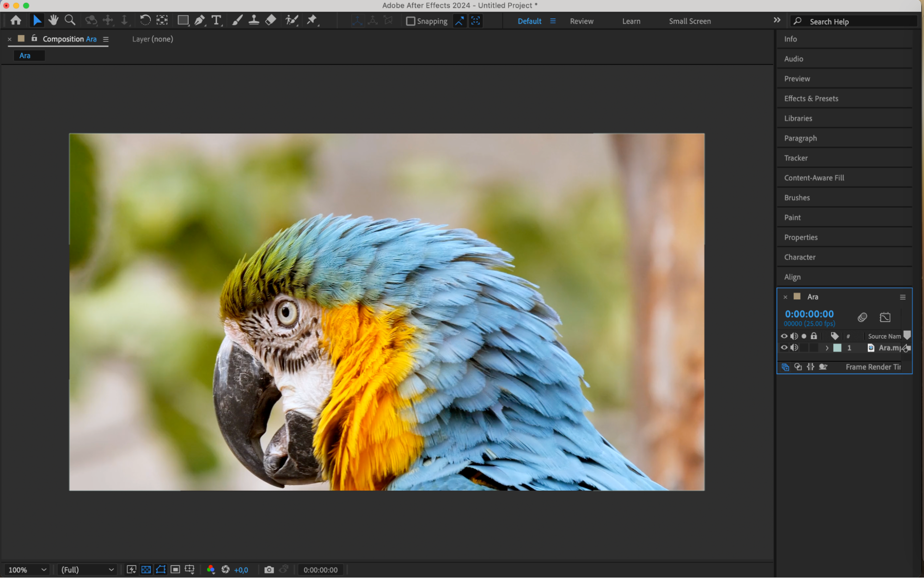Select the Puppet Pin tool
Screen dimensions: 924x578
coord(312,20)
